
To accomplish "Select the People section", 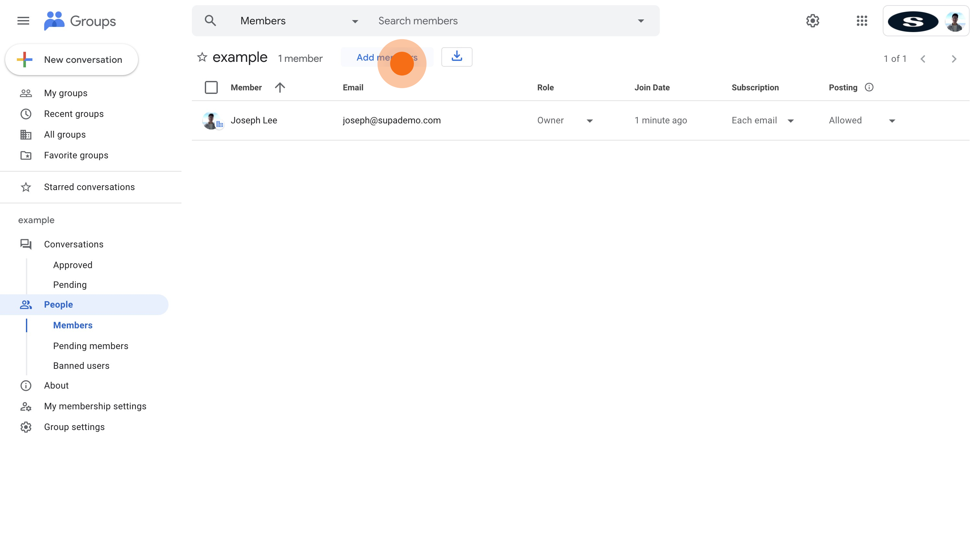I will click(x=84, y=305).
